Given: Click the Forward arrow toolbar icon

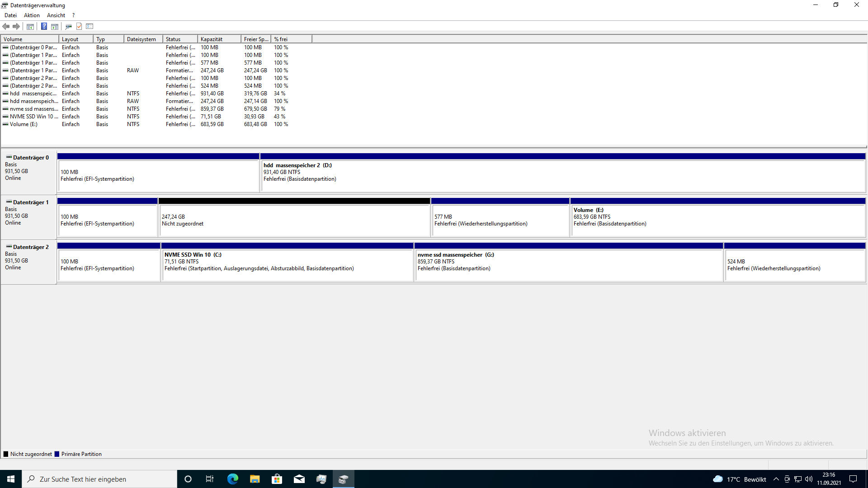Looking at the screenshot, I should [x=16, y=26].
